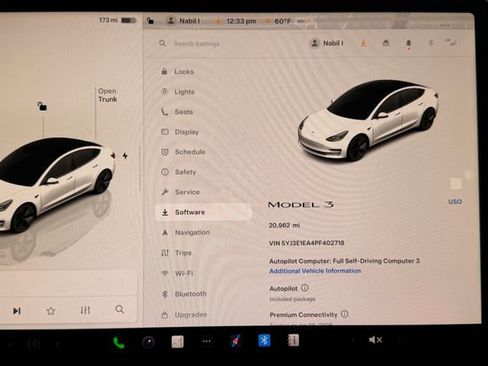Open the three-dots app launcher
The height and width of the screenshot is (366, 488).
[207, 341]
